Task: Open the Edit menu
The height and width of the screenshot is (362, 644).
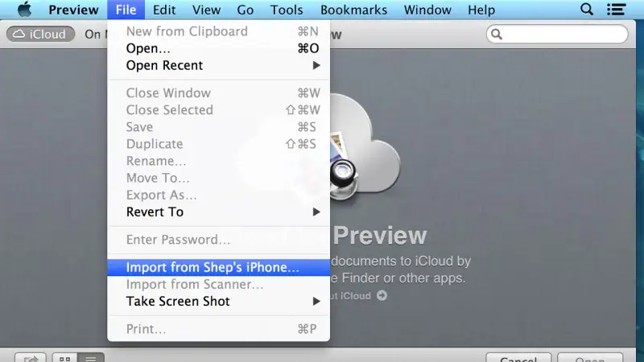Action: 164,10
